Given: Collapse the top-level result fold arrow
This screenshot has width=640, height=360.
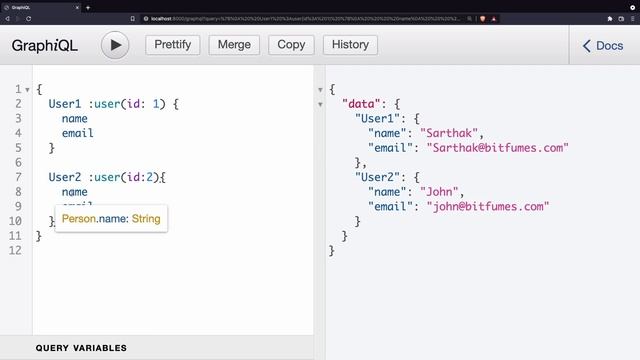Looking at the screenshot, I should (x=320, y=90).
